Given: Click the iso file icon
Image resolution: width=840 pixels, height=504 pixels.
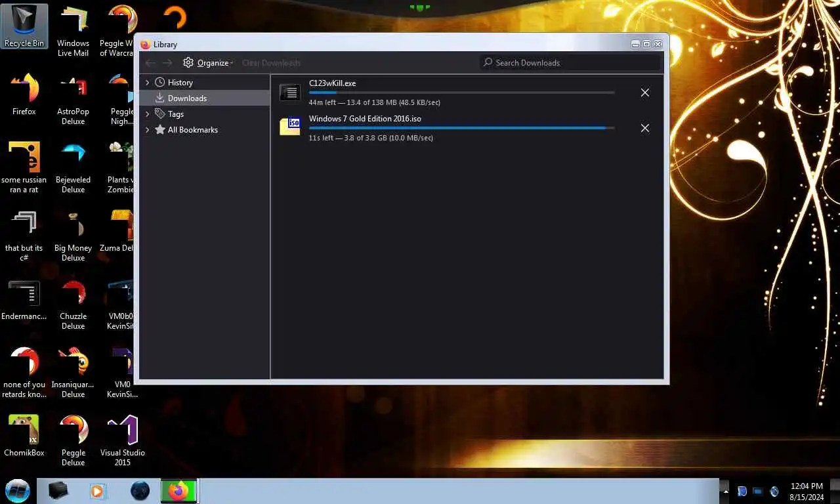Looking at the screenshot, I should [290, 127].
